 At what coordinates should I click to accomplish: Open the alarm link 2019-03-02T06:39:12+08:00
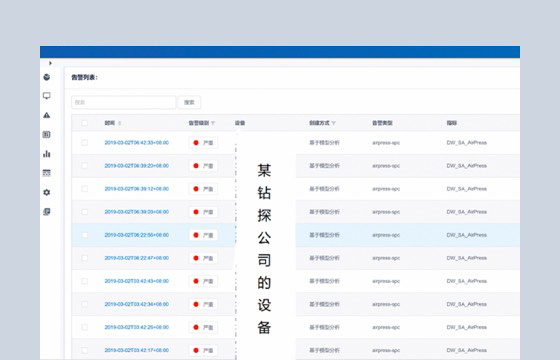pyautogui.click(x=136, y=189)
